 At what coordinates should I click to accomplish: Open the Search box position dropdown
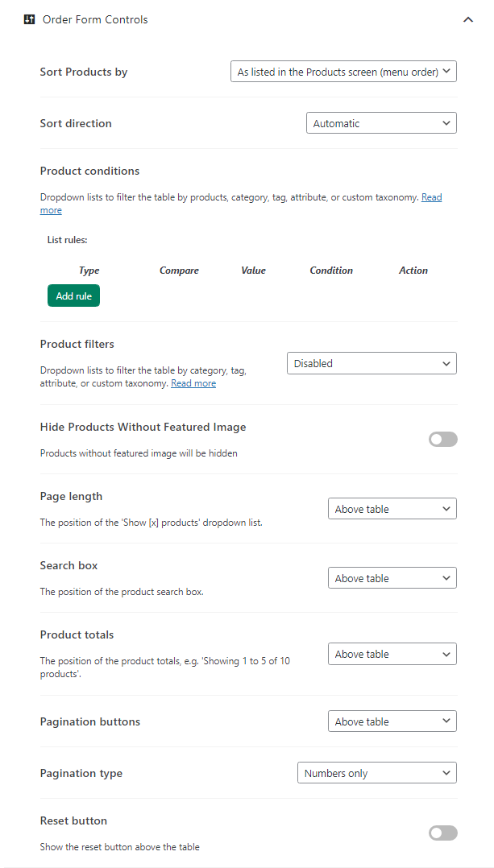(392, 578)
